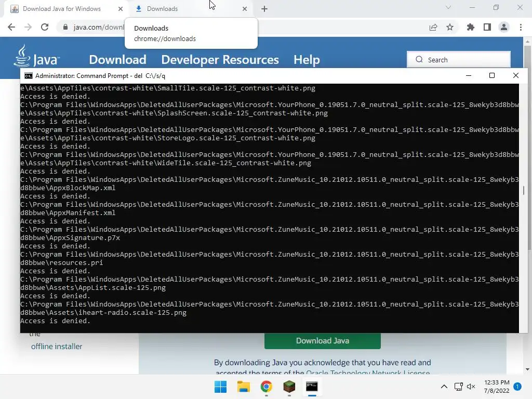Click the AppxSignature.p7x console line
This screenshot has width=532, height=399.
coord(70,238)
